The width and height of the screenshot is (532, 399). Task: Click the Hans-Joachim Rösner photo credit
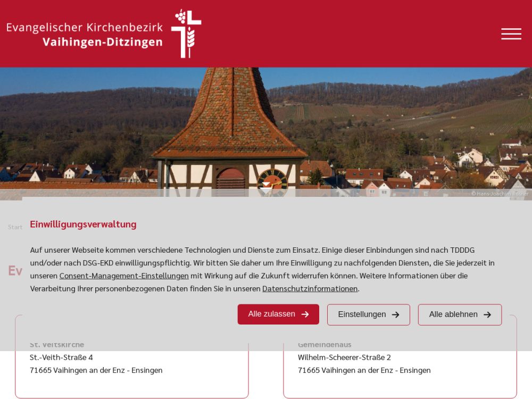point(500,194)
